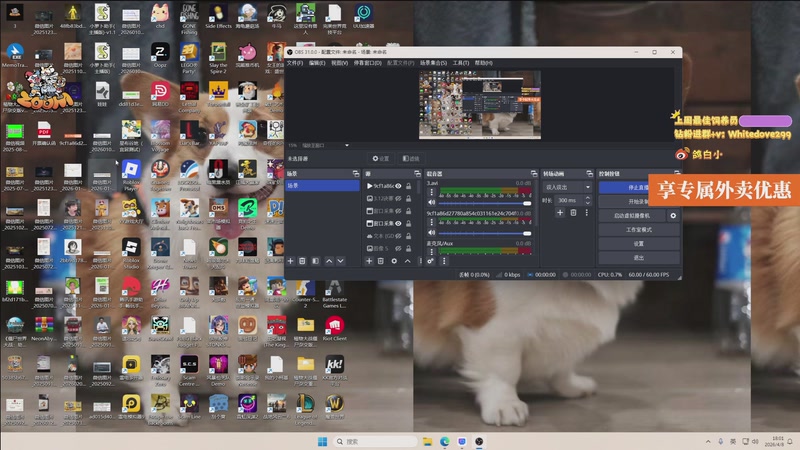Delete the selected scene using the 场景 panel trash icon

click(302, 261)
